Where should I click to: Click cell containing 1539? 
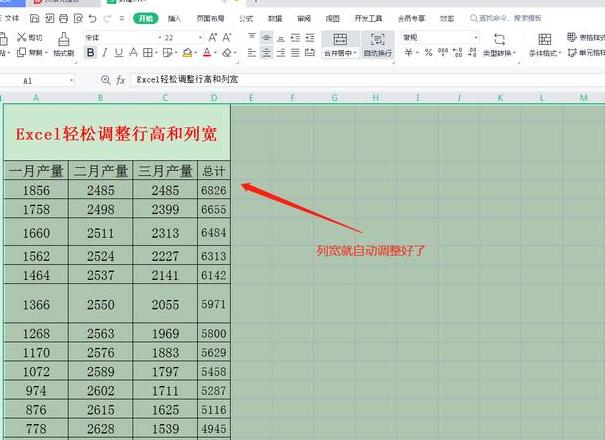pos(165,428)
